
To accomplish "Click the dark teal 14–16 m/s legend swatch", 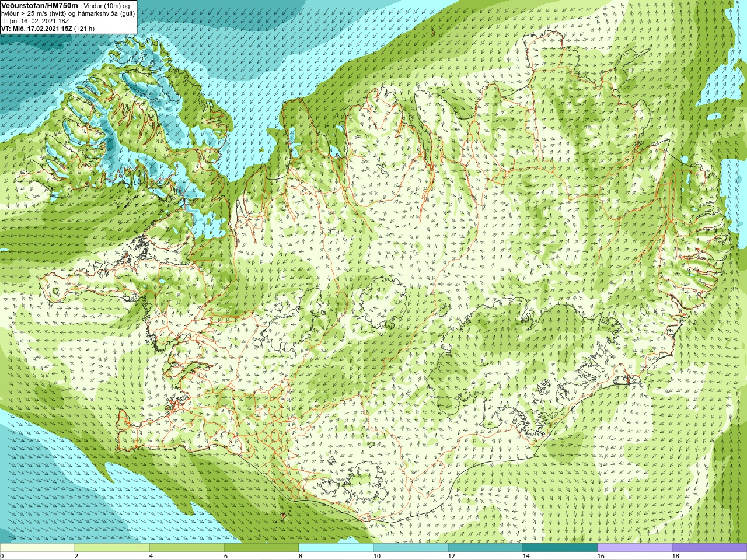I will tap(560, 548).
